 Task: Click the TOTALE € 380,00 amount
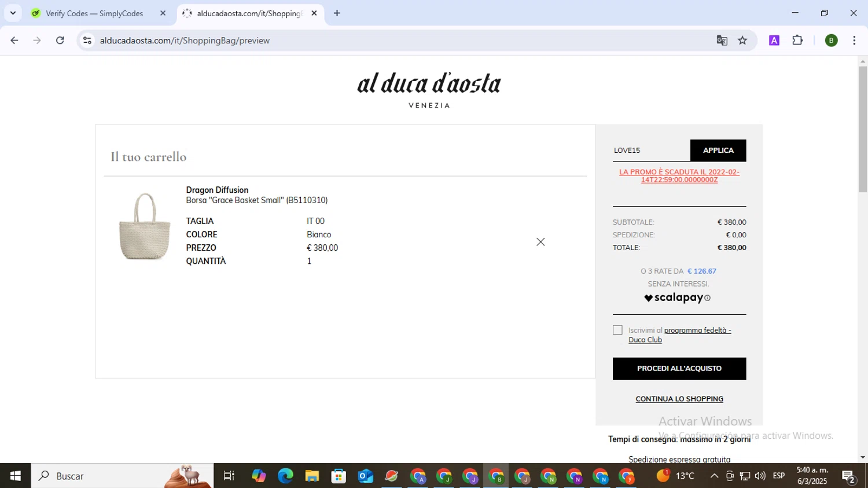732,248
